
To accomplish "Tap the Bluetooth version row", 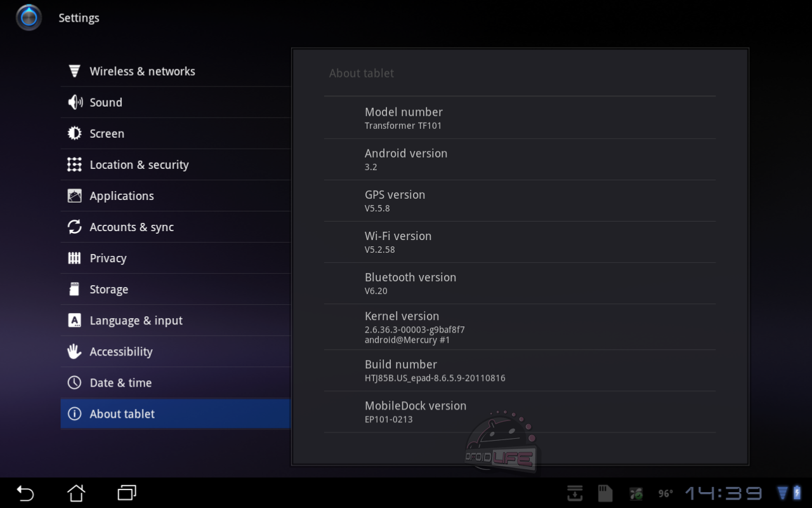I will 520,283.
